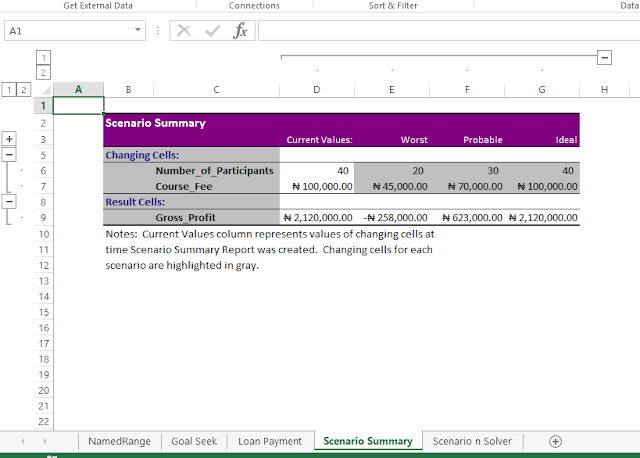Select Probable participants value 30
Viewport: 640px width, 458px height.
pyautogui.click(x=467, y=171)
